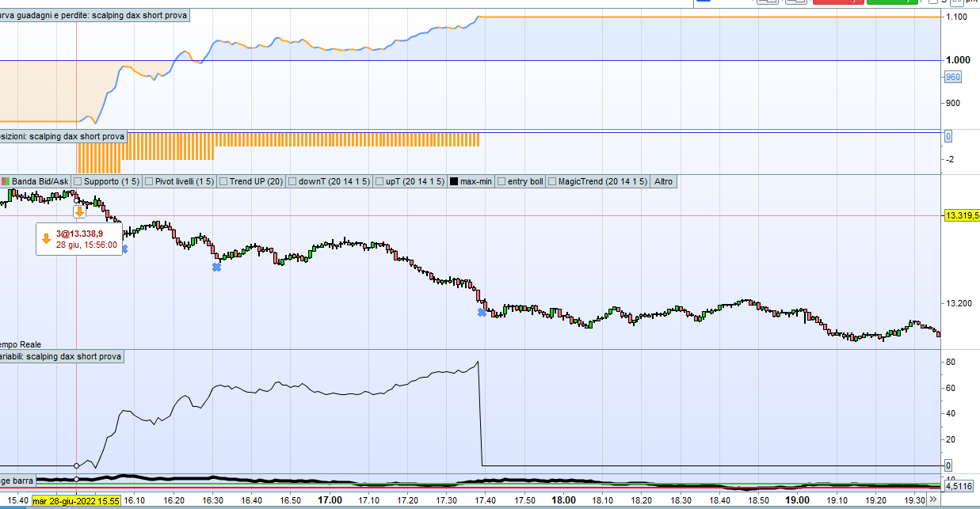This screenshot has height=509, width=980.
Task: Click the green buy button at top
Action: [x=892, y=2]
